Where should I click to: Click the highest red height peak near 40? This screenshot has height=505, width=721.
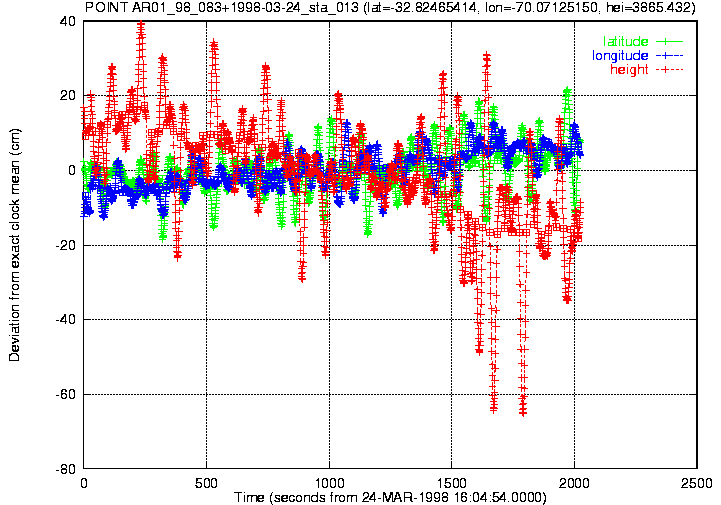[141, 23]
